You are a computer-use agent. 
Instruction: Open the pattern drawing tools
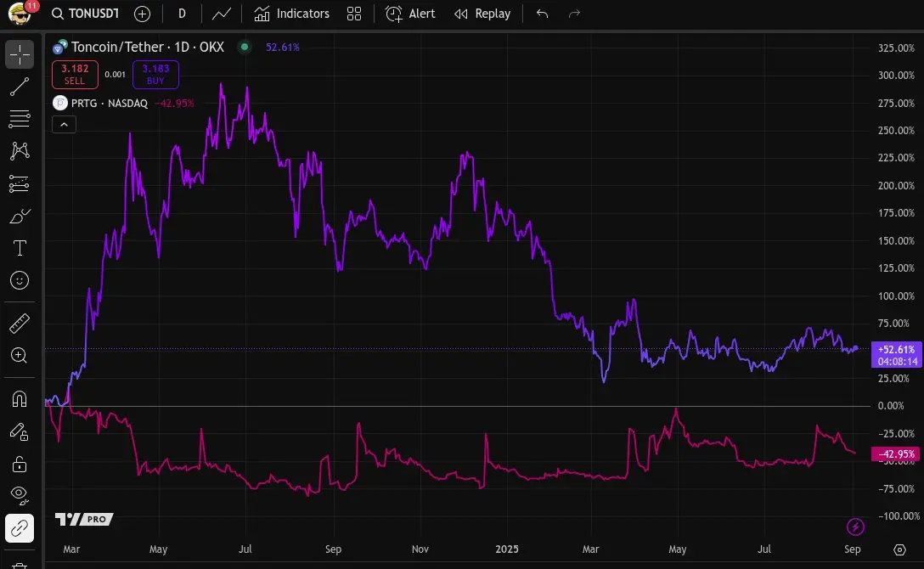(20, 151)
